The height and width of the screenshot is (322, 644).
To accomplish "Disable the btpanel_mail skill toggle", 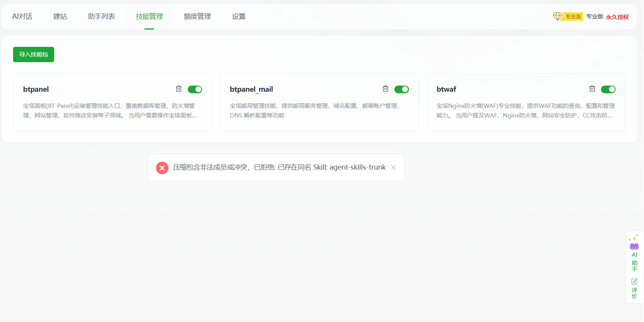I will tap(402, 89).
